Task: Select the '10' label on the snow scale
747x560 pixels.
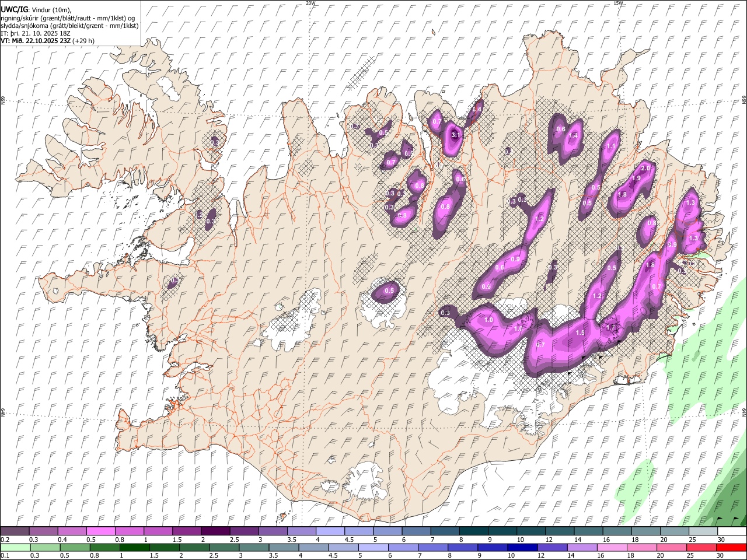Action: pyautogui.click(x=521, y=540)
